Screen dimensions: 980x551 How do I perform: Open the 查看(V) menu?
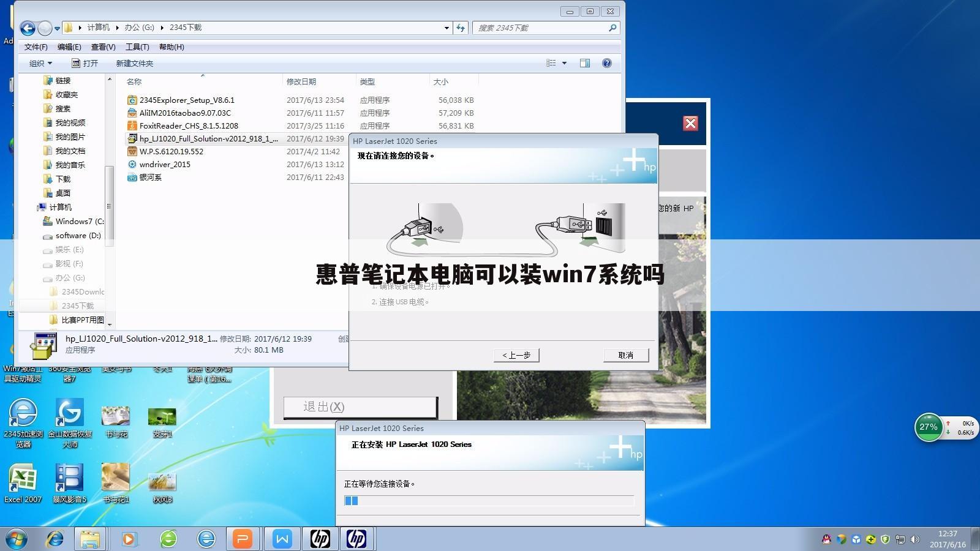pos(104,47)
